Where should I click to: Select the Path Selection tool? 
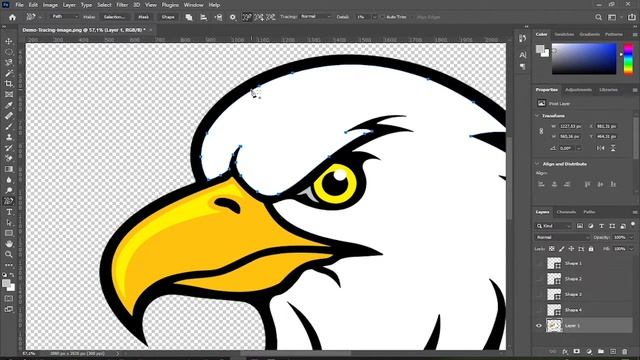[9, 222]
